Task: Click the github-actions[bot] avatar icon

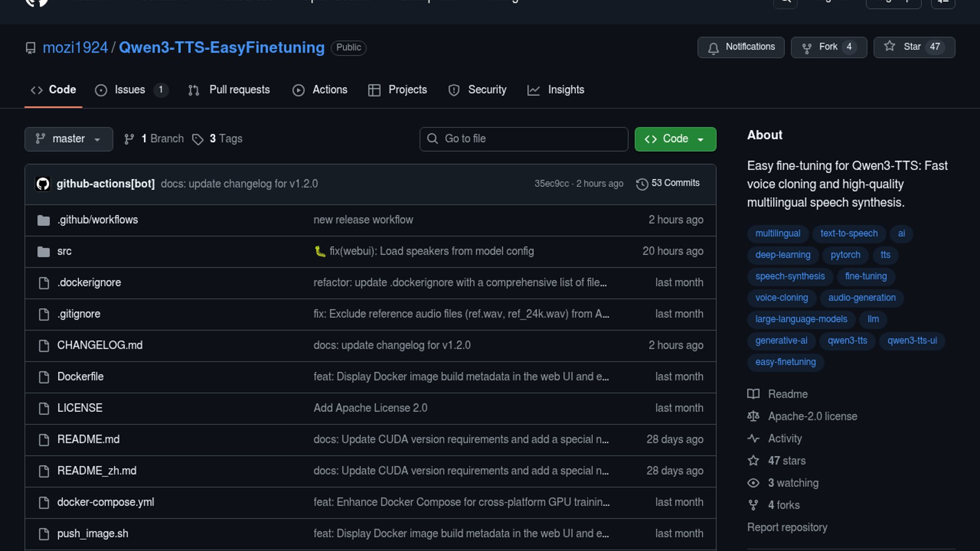Action: coord(43,184)
